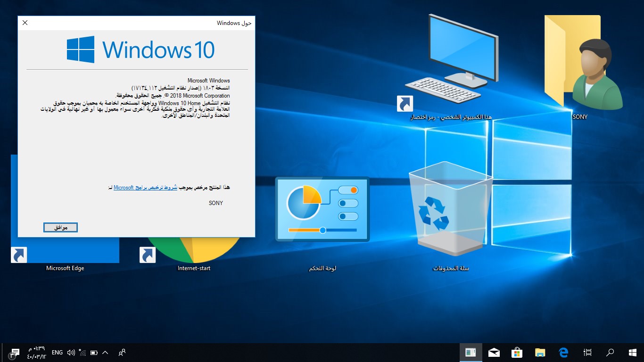Open File Explorer from the taskbar
The width and height of the screenshot is (644, 362).
pyautogui.click(x=540, y=353)
